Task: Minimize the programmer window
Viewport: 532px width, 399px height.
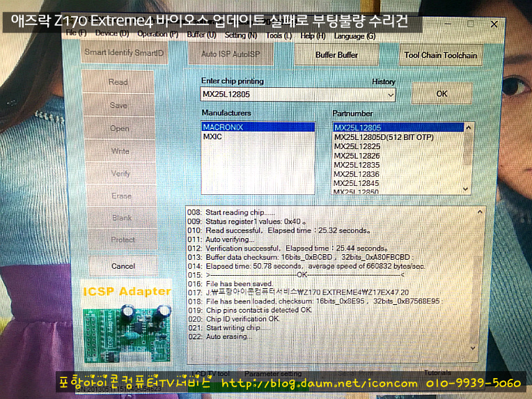Action: tap(448, 24)
